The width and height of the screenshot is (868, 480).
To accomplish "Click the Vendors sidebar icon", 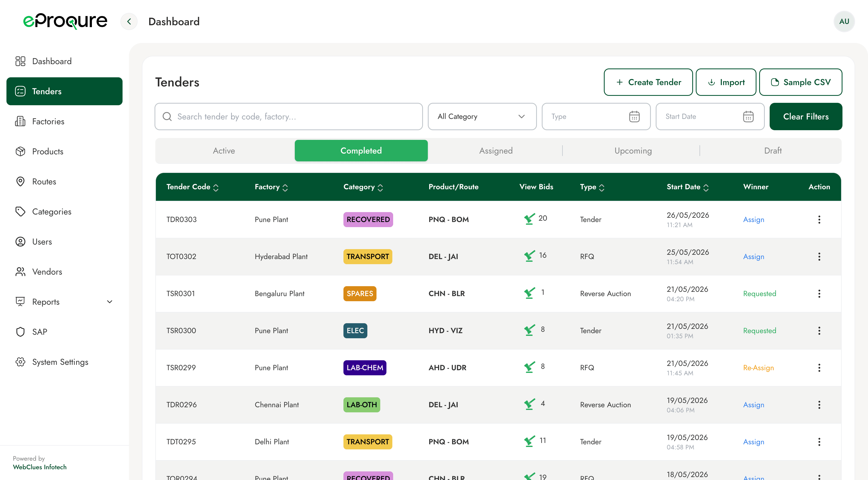I will tap(20, 272).
